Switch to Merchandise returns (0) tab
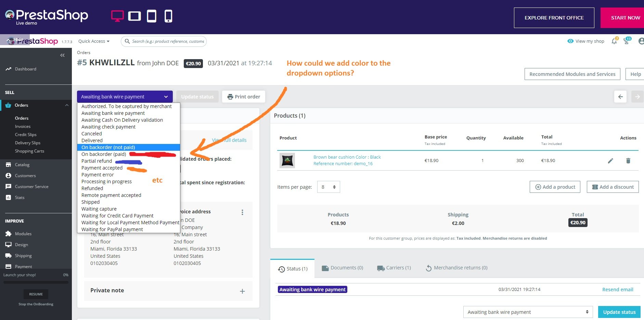Image resolution: width=644 pixels, height=320 pixels. tap(456, 268)
